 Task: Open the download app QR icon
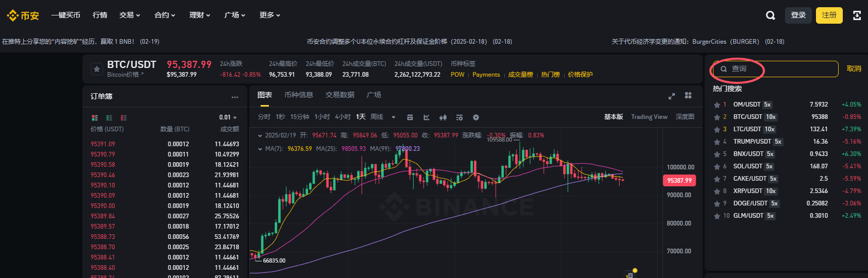click(x=857, y=15)
